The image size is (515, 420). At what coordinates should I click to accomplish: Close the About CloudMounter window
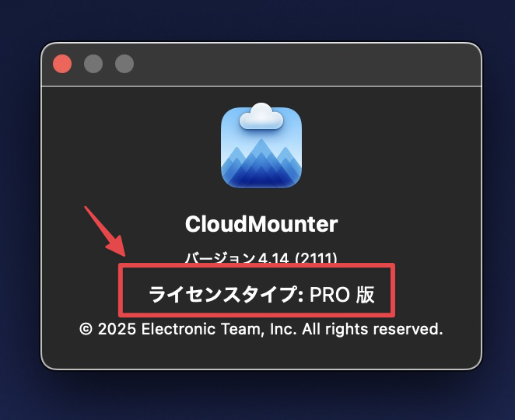click(62, 64)
